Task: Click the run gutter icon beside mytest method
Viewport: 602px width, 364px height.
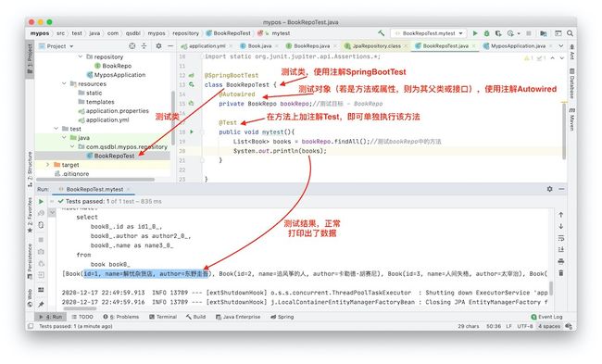Action: tap(192, 132)
